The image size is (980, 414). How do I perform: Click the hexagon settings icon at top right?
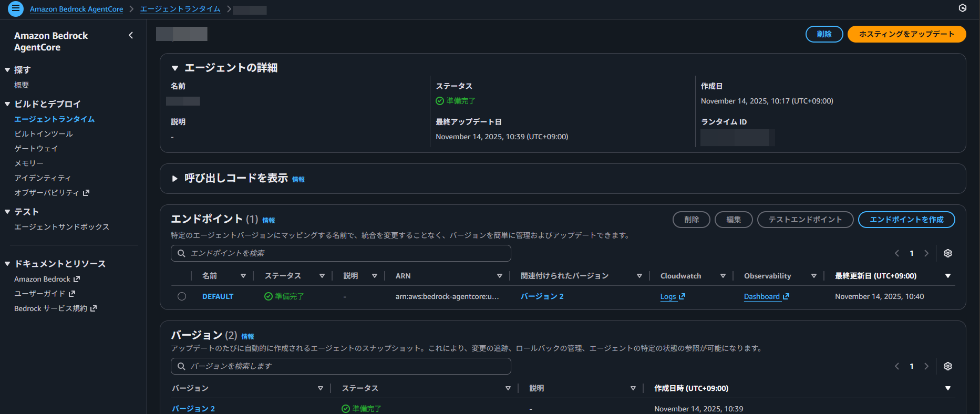[963, 8]
